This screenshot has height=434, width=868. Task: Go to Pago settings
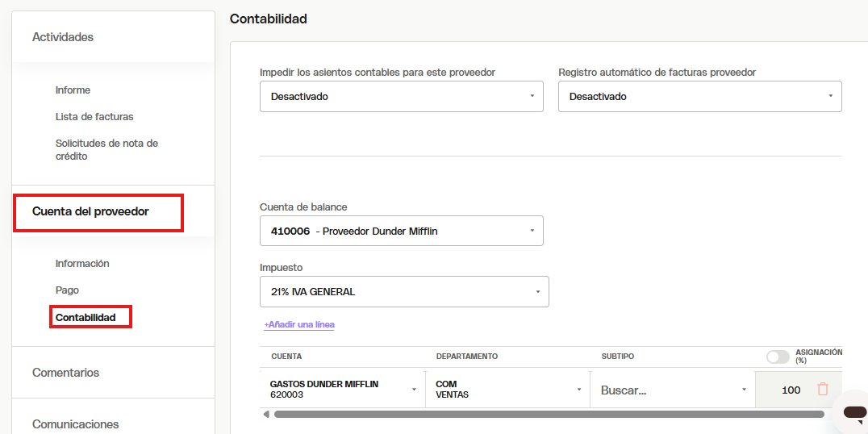click(67, 290)
